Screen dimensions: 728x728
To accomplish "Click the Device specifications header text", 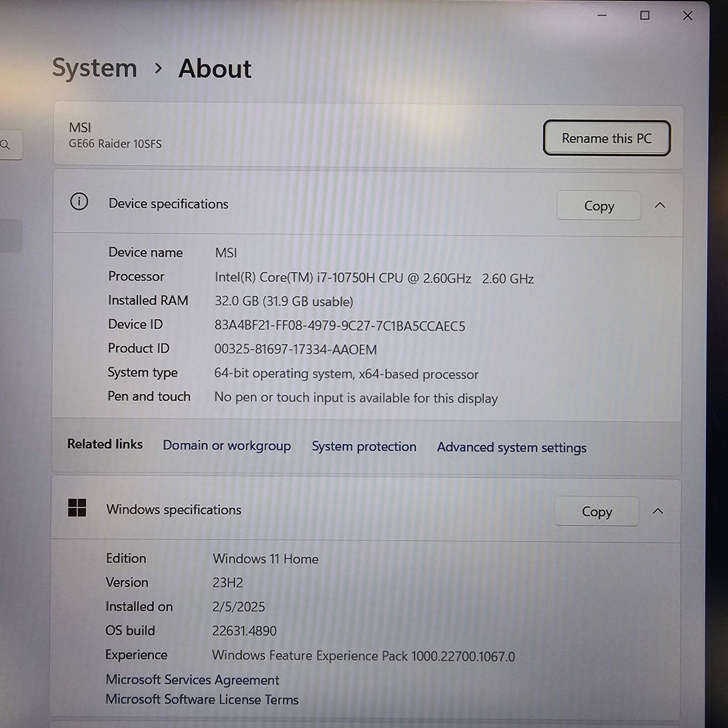I will 168,204.
